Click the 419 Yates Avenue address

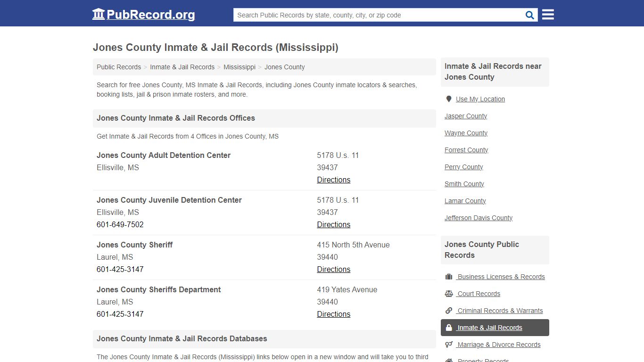click(347, 289)
